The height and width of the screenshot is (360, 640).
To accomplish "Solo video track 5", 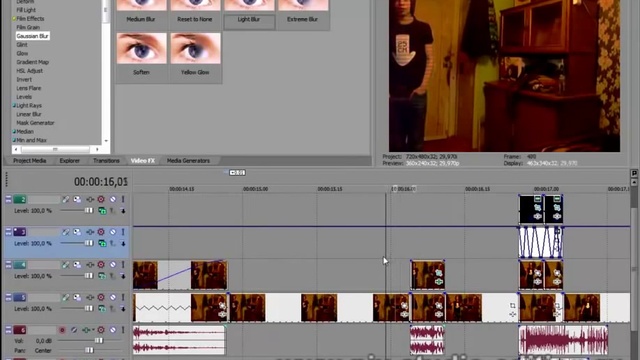I will (x=123, y=298).
